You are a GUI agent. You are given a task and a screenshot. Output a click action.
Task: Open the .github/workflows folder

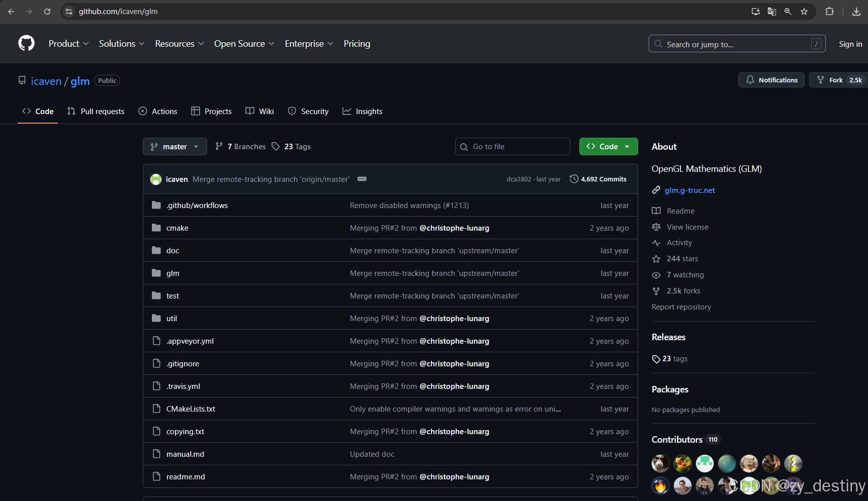point(197,205)
